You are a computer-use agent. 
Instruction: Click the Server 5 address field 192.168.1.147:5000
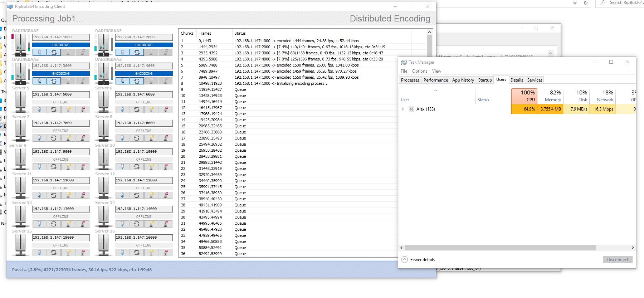tap(61, 94)
